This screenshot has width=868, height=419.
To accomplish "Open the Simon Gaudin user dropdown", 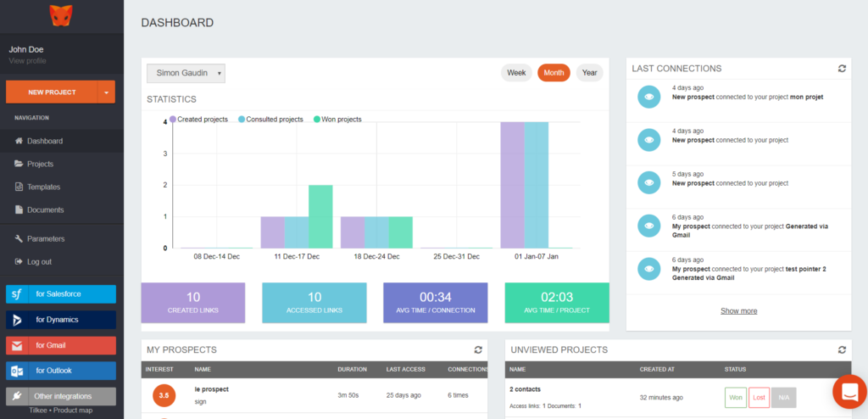I will click(x=186, y=74).
